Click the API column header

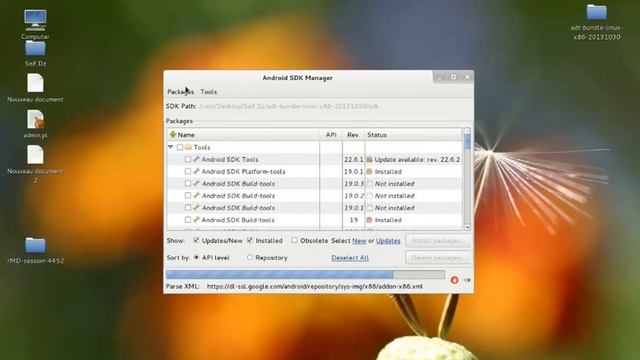click(331, 134)
